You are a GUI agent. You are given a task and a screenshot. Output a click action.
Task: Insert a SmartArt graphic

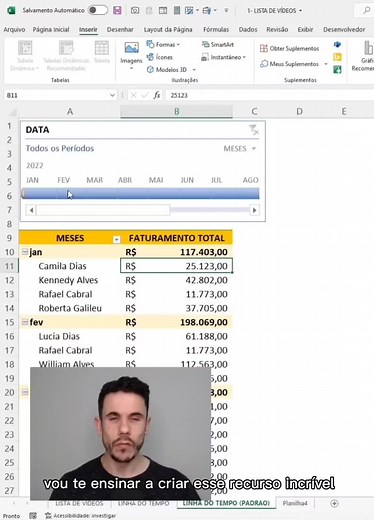(218, 44)
